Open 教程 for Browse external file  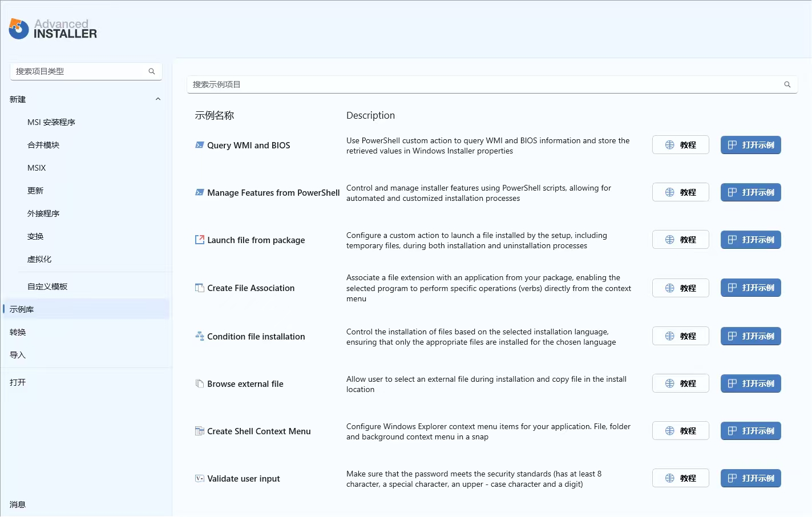pos(681,383)
